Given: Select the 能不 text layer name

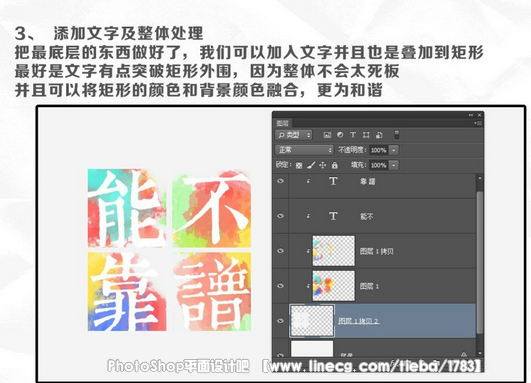Looking at the screenshot, I should click(367, 216).
